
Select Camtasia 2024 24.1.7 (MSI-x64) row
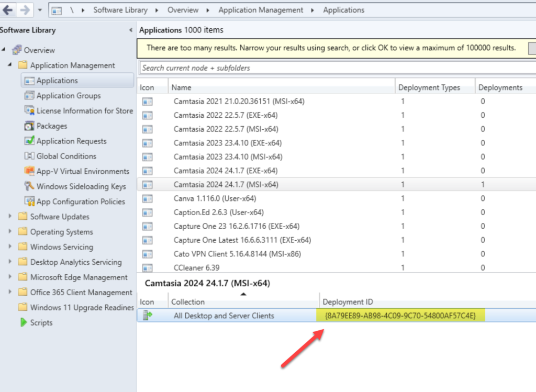[337, 185]
